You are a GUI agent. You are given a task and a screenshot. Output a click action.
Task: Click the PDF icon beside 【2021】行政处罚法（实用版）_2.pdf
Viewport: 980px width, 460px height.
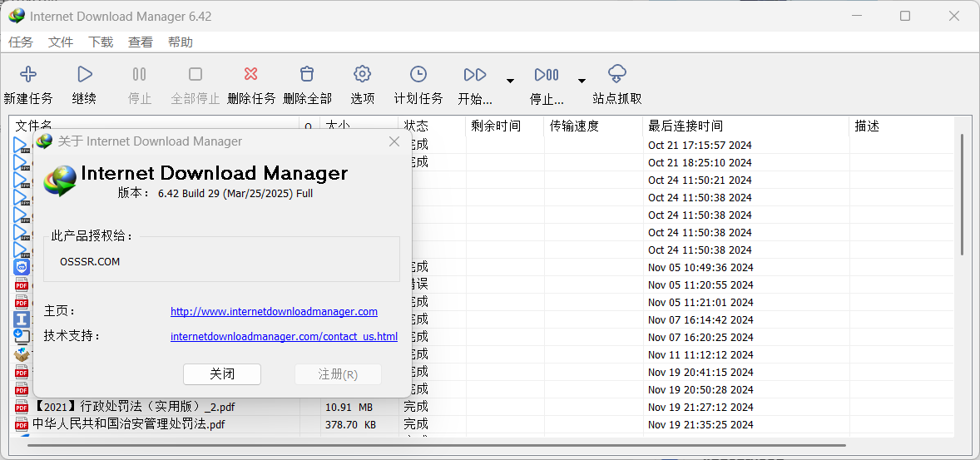22,408
